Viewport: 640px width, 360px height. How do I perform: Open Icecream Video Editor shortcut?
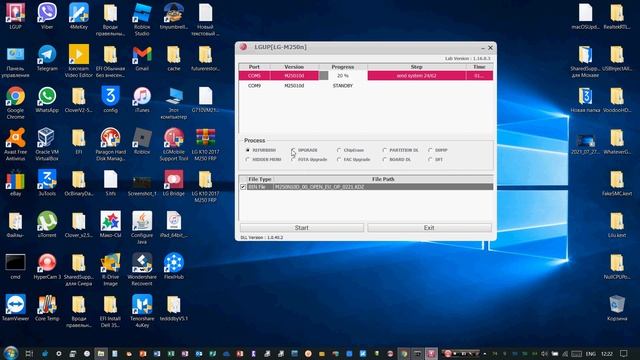[x=79, y=60]
